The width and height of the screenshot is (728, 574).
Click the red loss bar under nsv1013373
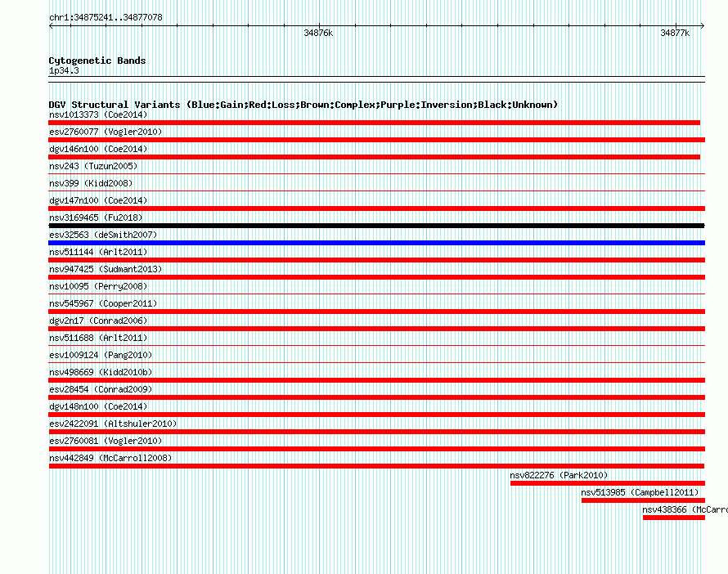(374, 123)
